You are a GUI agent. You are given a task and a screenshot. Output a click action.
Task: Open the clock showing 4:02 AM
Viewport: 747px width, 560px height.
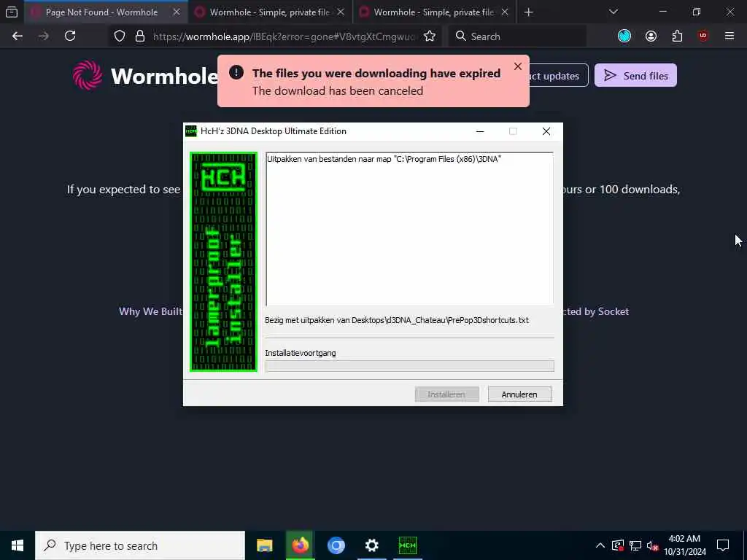(x=684, y=545)
